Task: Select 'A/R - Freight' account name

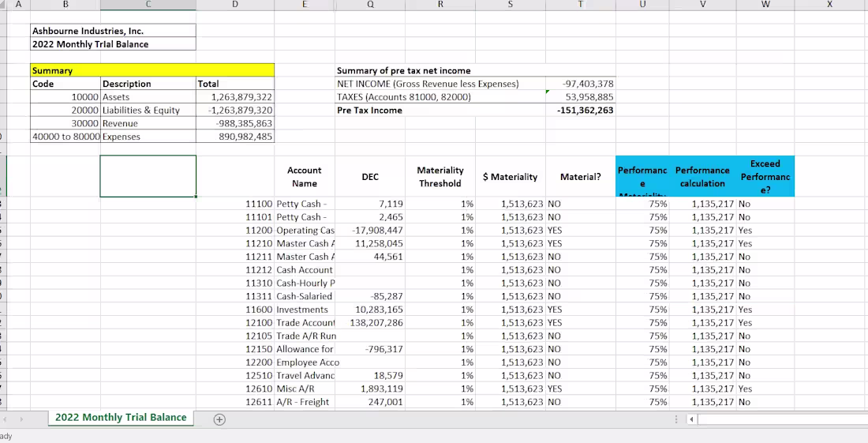Action: pyautogui.click(x=305, y=402)
